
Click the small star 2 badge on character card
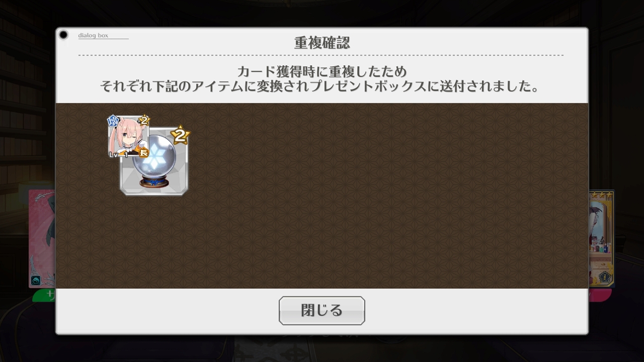point(143,120)
